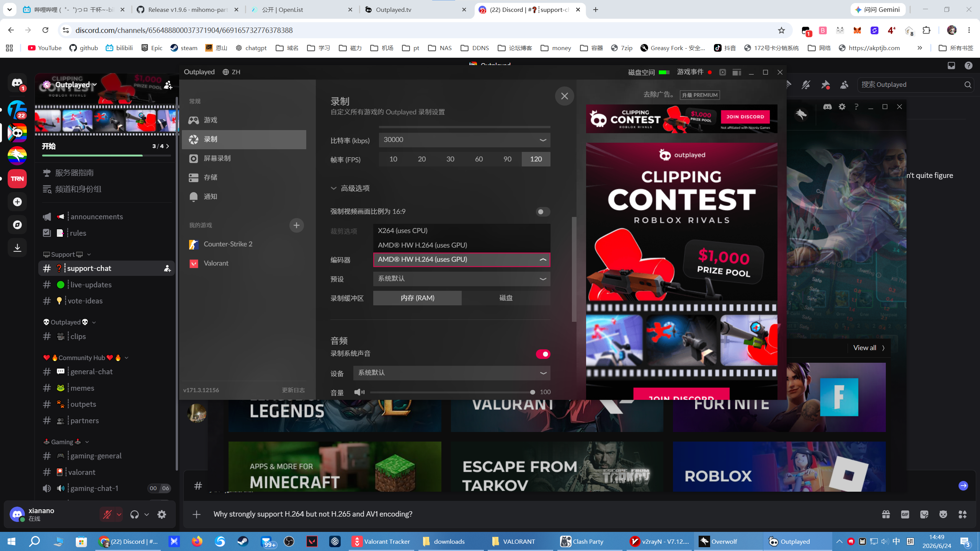Set frame rate to 10 FPS

[x=393, y=159]
